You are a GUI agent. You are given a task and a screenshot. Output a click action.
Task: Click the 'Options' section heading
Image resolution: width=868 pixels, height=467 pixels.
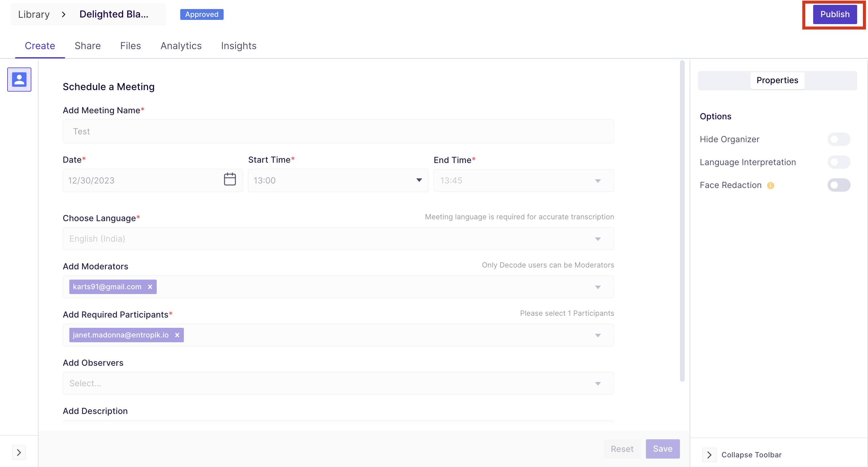(715, 117)
